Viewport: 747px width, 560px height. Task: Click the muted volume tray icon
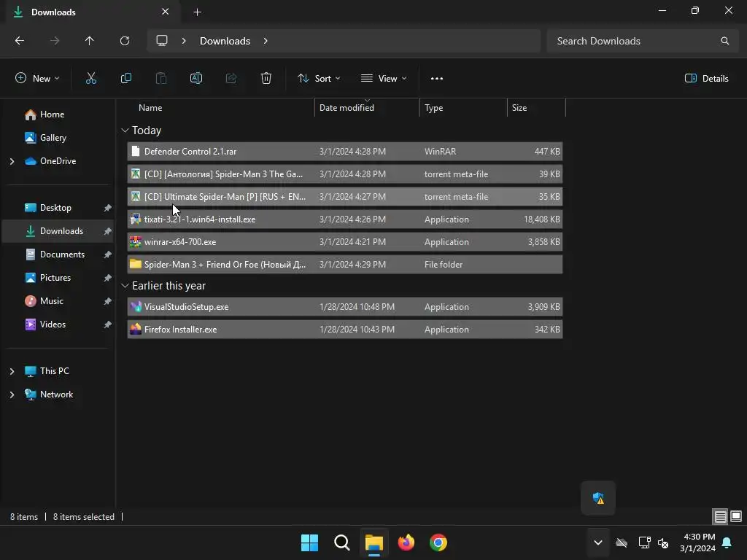coord(662,542)
